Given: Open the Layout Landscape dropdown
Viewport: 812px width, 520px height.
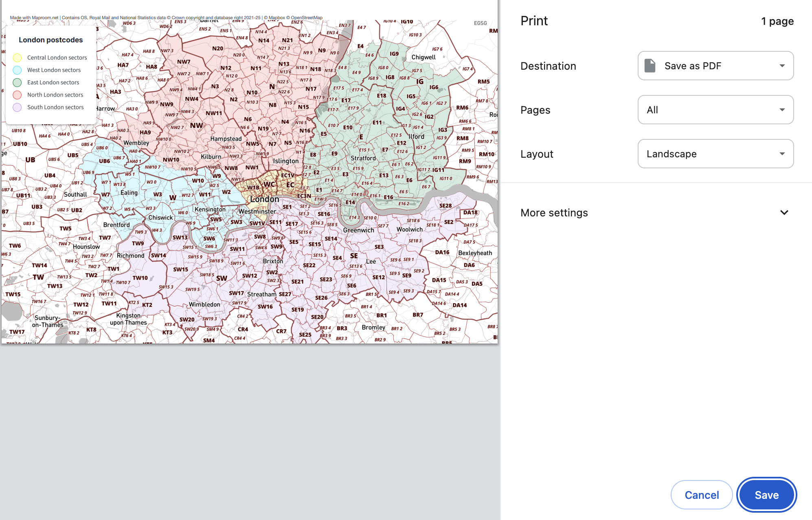Looking at the screenshot, I should click(715, 154).
